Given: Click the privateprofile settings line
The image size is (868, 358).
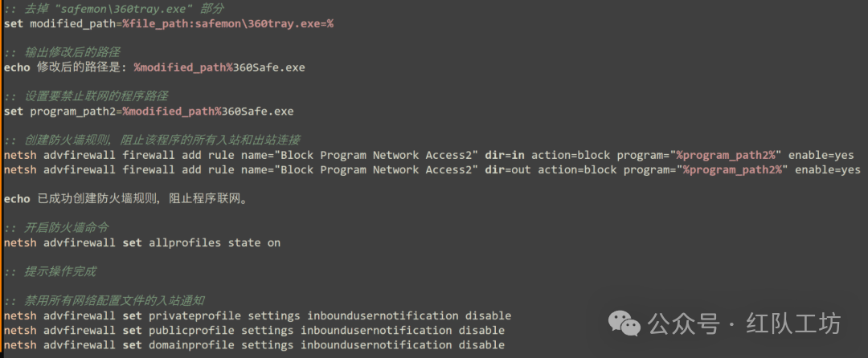Looking at the screenshot, I should 257,316.
